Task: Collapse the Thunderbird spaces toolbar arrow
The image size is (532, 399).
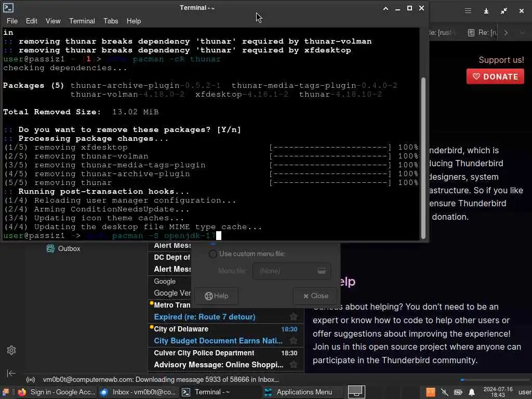Action: coord(11,373)
